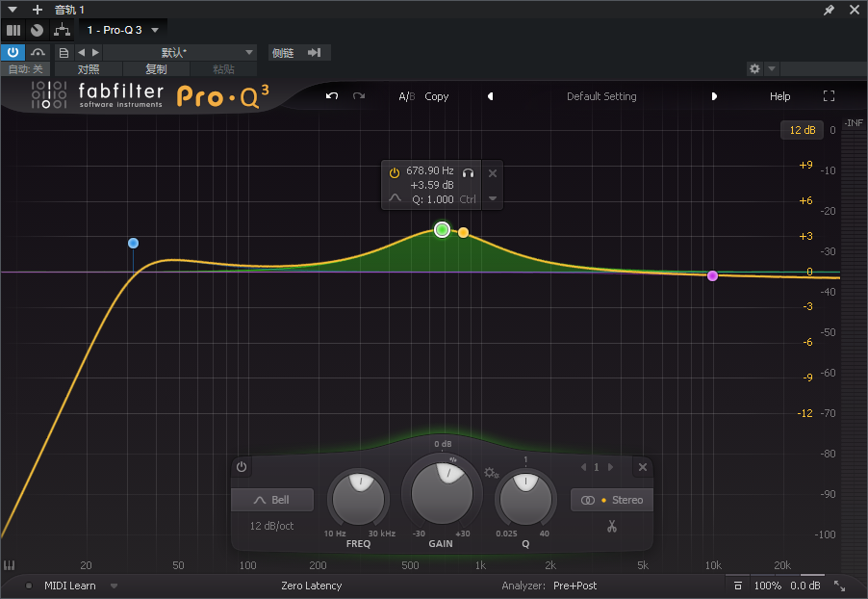Click the output level icon in bottom bar
This screenshot has width=868, height=599.
737,586
